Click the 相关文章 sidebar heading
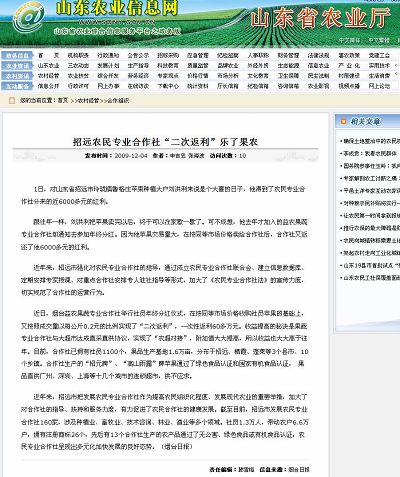400x477 pixels. [365, 122]
